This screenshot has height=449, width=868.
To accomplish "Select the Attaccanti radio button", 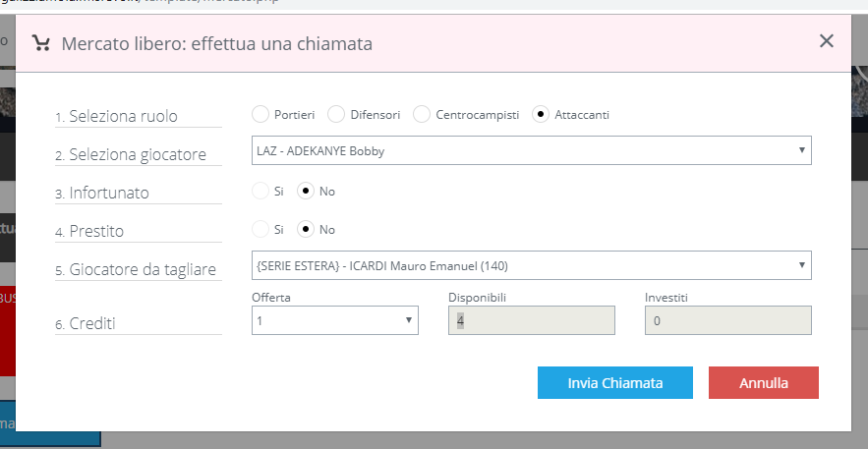I will pos(540,114).
